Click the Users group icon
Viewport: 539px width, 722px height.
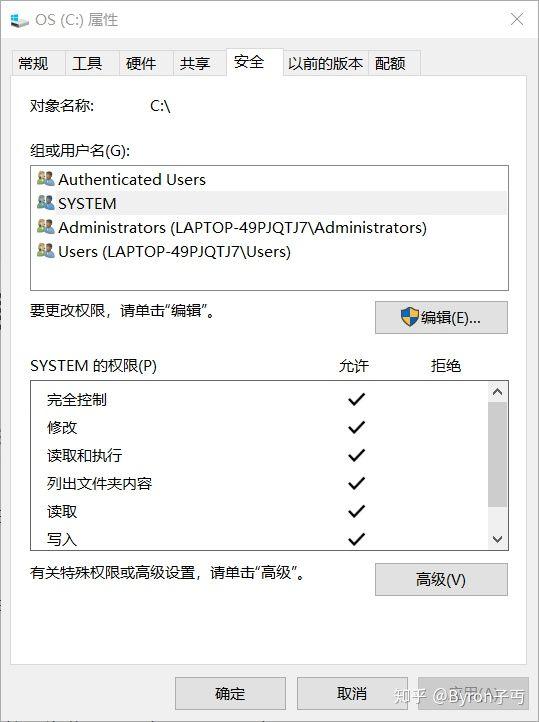click(x=46, y=251)
